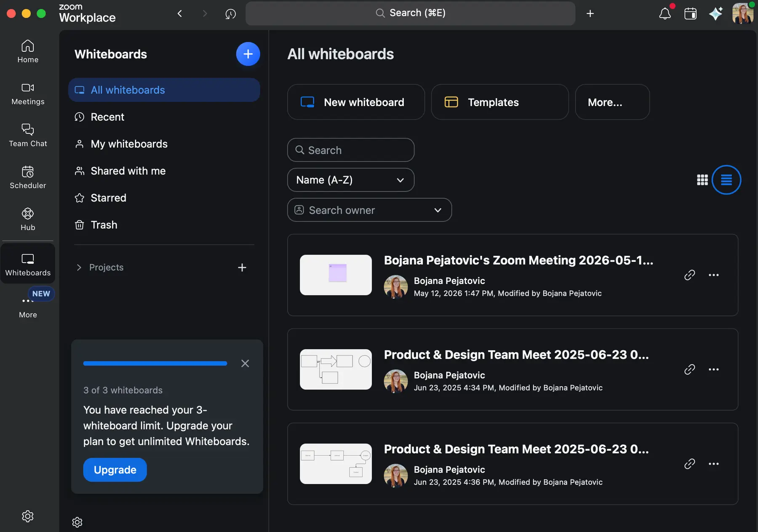758x532 pixels.
Task: Open options for whiteboard modified 4:36 PM
Action: click(x=714, y=464)
